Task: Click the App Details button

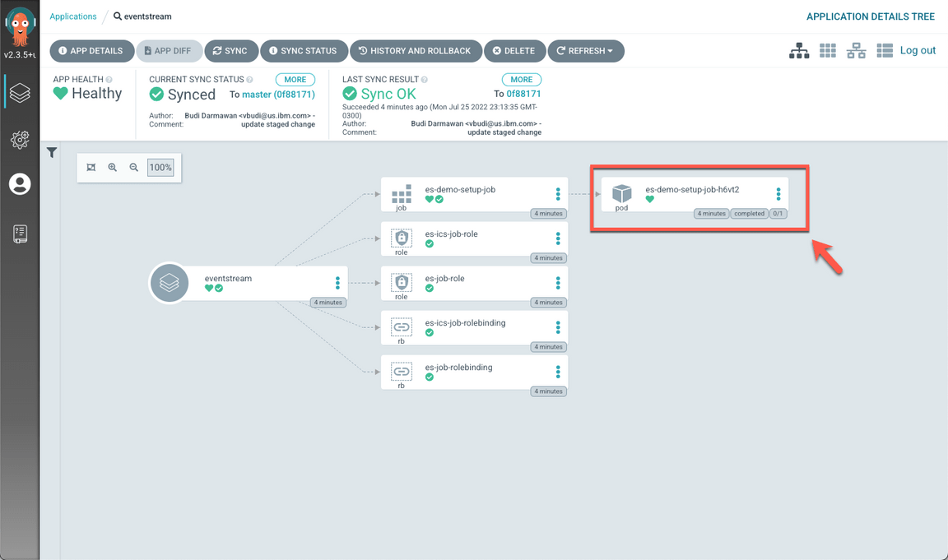Action: (x=91, y=51)
